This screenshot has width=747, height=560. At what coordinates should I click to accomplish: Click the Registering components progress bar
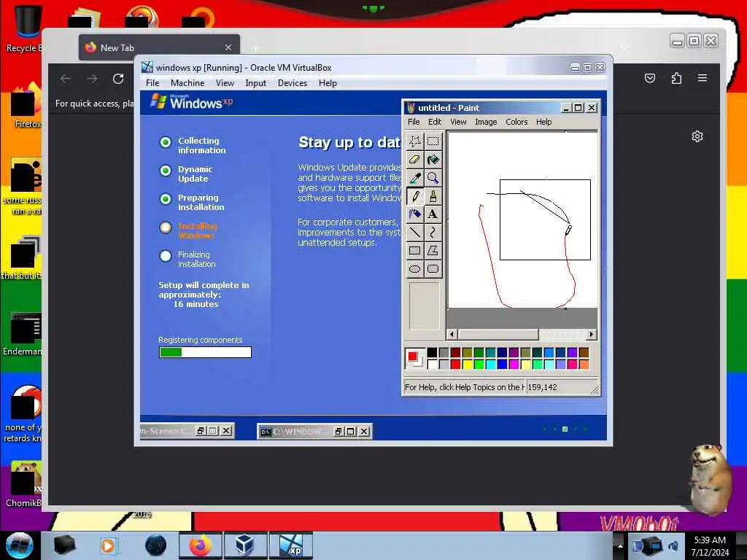(x=205, y=352)
